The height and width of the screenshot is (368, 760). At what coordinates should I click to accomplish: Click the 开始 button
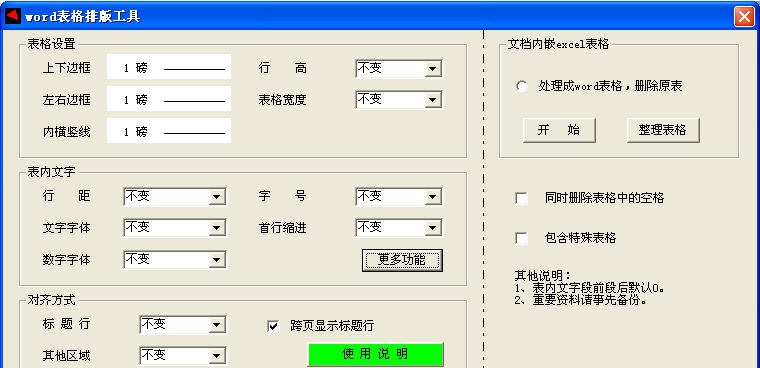pyautogui.click(x=559, y=130)
